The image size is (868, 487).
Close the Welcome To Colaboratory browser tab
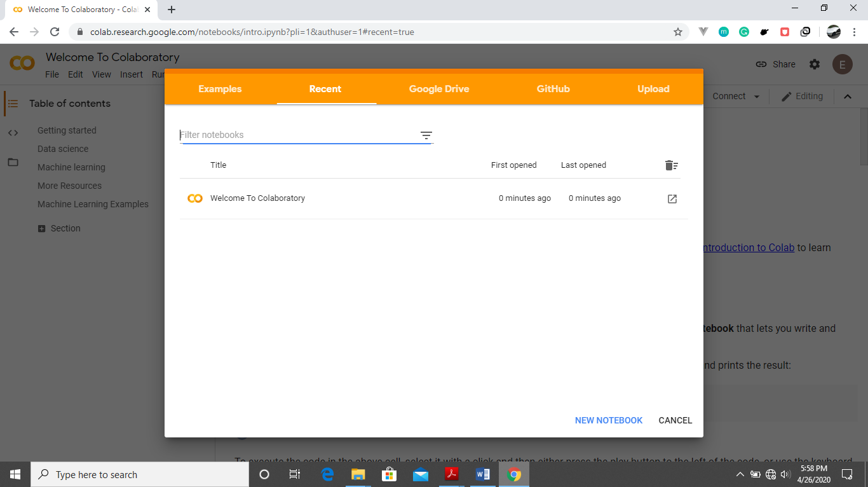pos(147,10)
